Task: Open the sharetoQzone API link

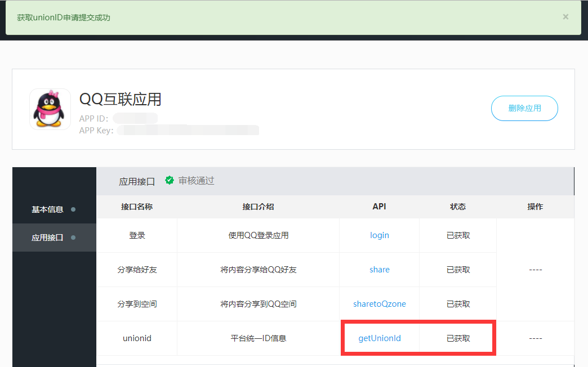Action: point(380,304)
